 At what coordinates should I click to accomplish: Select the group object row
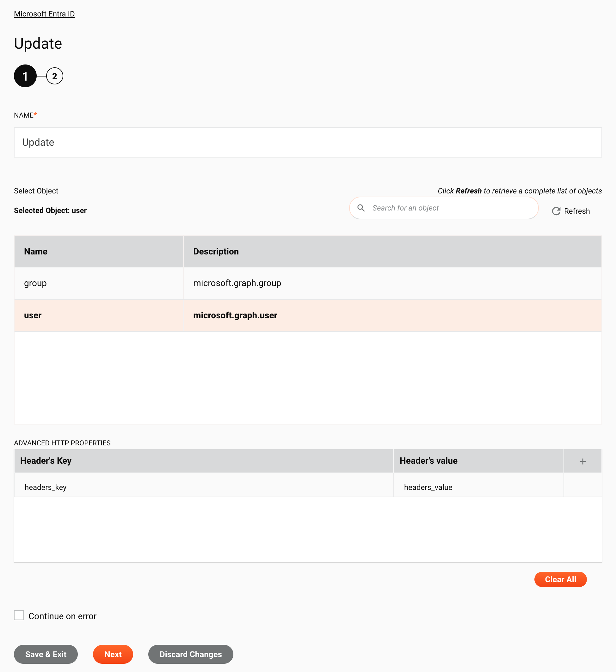click(x=307, y=283)
